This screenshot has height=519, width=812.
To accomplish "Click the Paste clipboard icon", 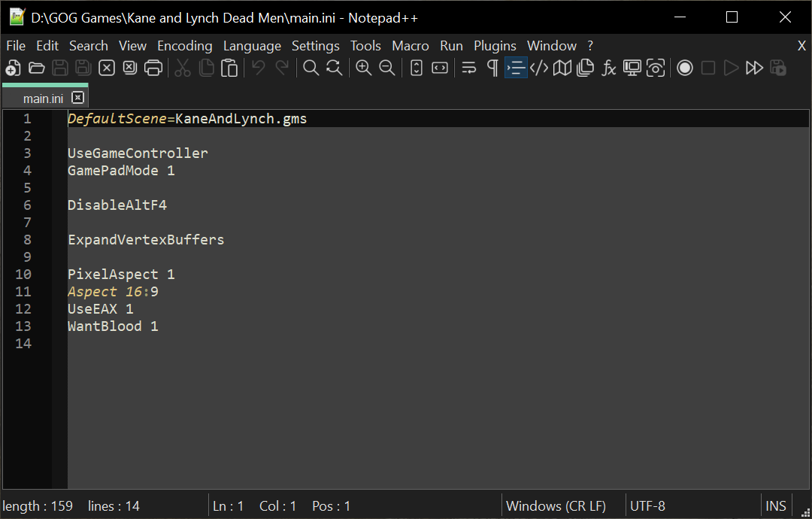I will pos(229,68).
